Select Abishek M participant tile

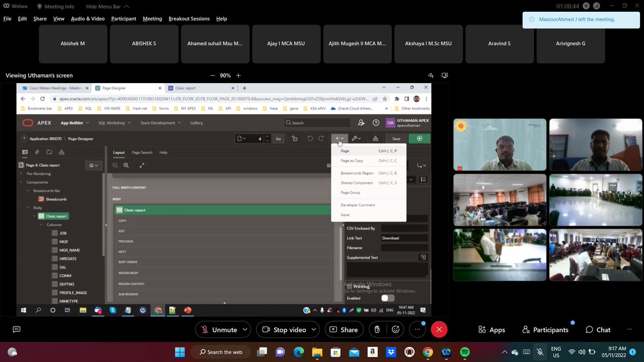point(72,43)
